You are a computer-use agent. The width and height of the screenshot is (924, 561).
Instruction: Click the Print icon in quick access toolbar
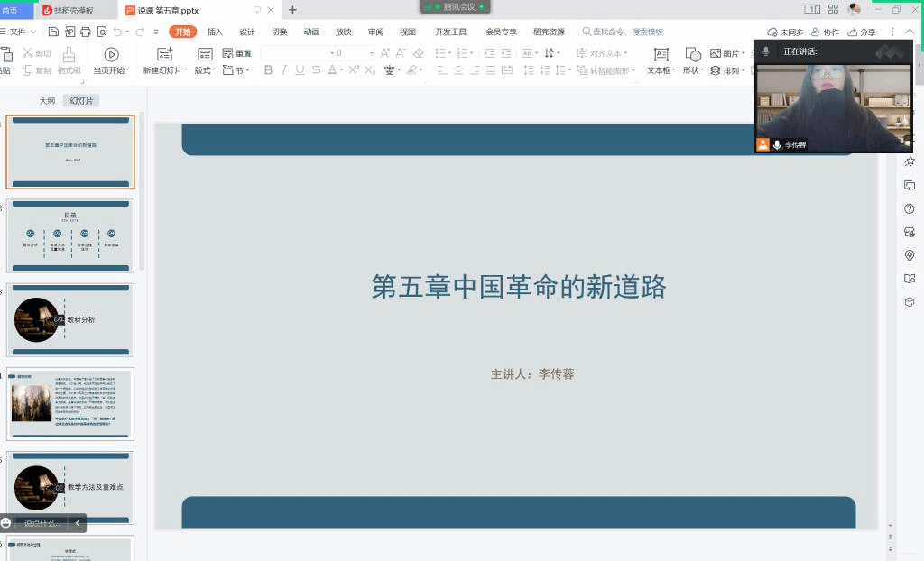tap(86, 32)
